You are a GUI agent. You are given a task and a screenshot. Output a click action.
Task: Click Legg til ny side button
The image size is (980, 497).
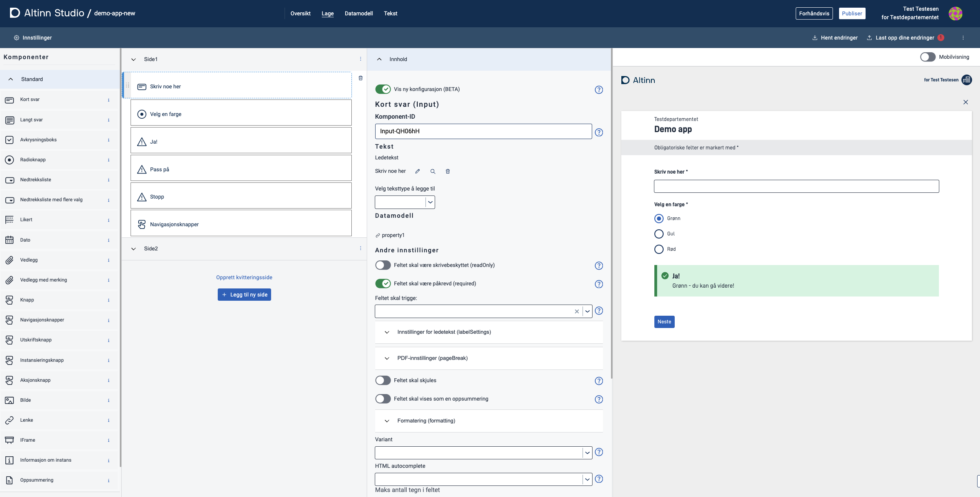click(244, 295)
